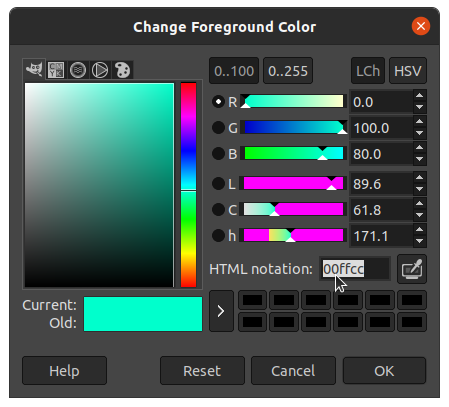Image resolution: width=449 pixels, height=407 pixels.
Task: Click the G value field showing 100.0
Action: point(381,128)
